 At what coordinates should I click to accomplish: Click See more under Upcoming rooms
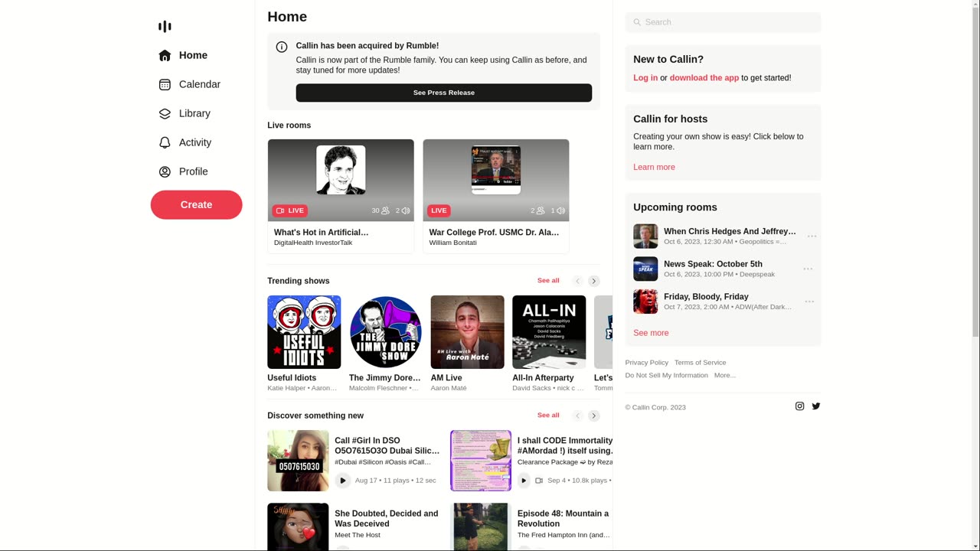tap(651, 333)
